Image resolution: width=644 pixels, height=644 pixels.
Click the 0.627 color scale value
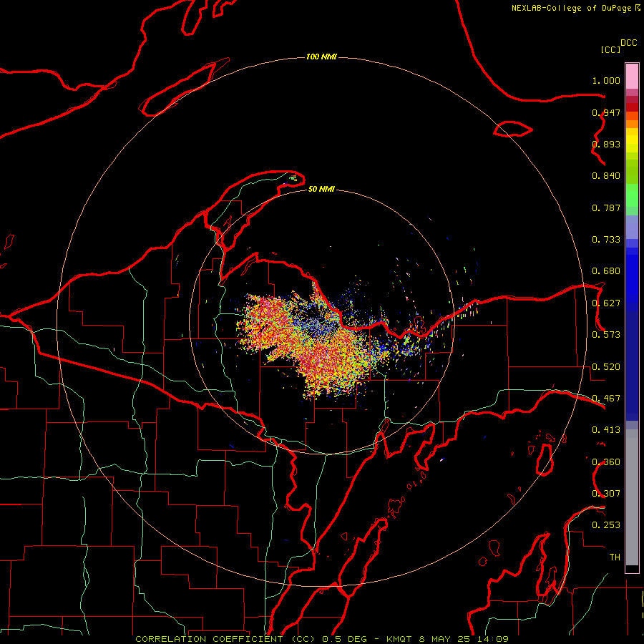606,303
